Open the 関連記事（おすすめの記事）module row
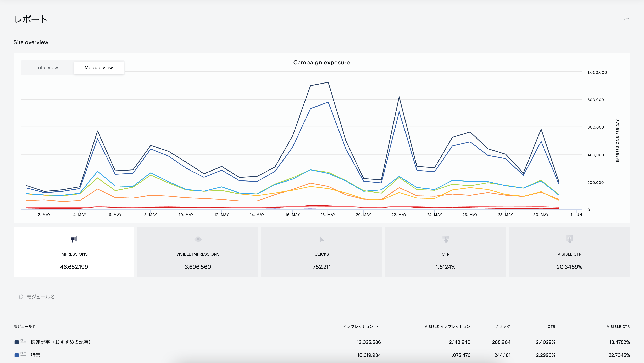The width and height of the screenshot is (644, 363). point(322,342)
